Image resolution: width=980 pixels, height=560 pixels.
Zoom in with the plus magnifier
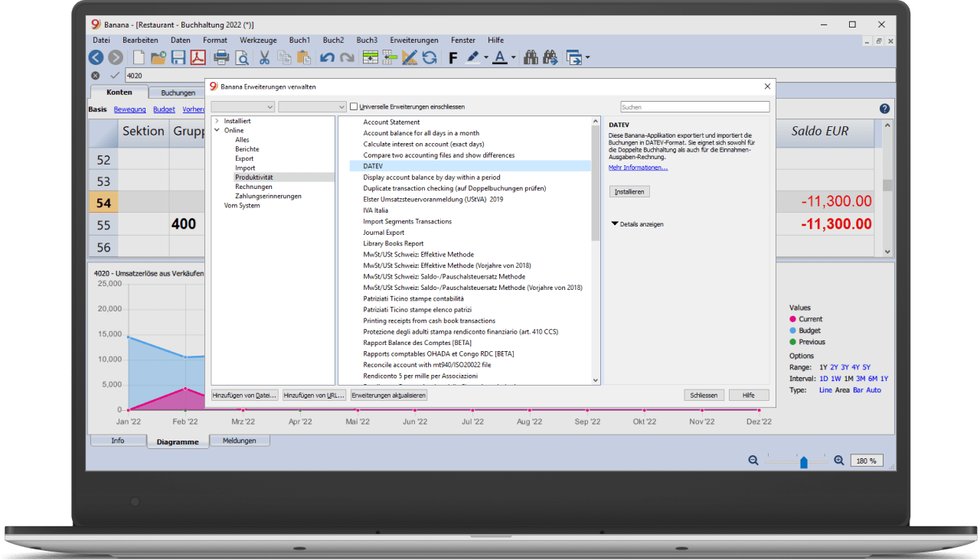pyautogui.click(x=839, y=461)
